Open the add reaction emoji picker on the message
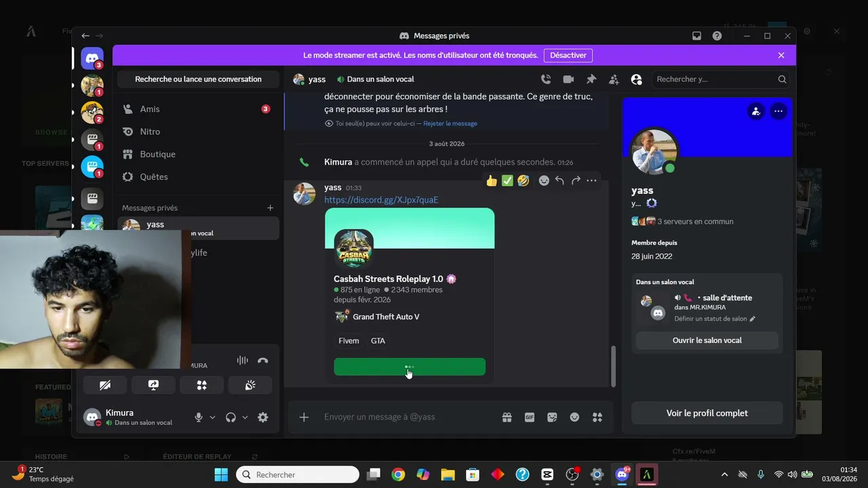Viewport: 868px width, 488px height. [x=544, y=180]
